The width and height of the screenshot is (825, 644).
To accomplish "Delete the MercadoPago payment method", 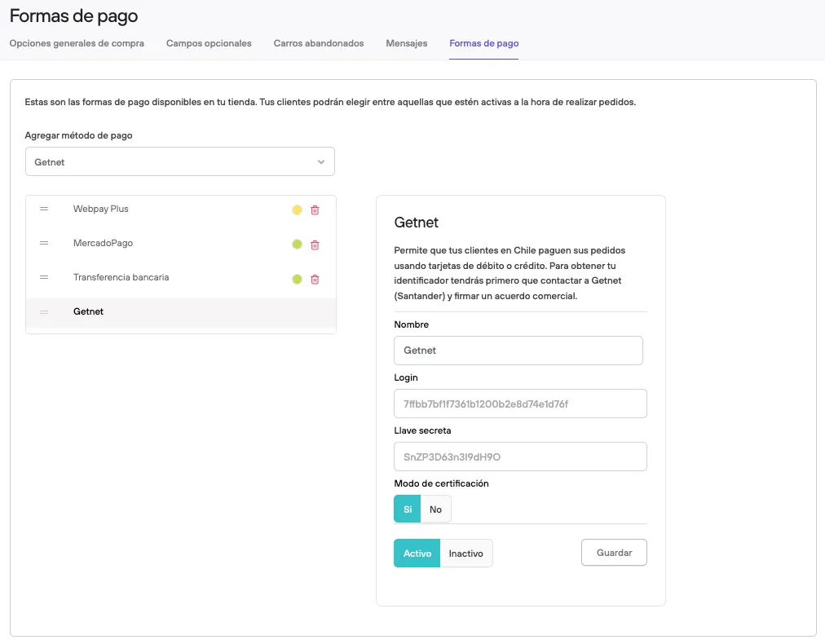I will tap(315, 245).
